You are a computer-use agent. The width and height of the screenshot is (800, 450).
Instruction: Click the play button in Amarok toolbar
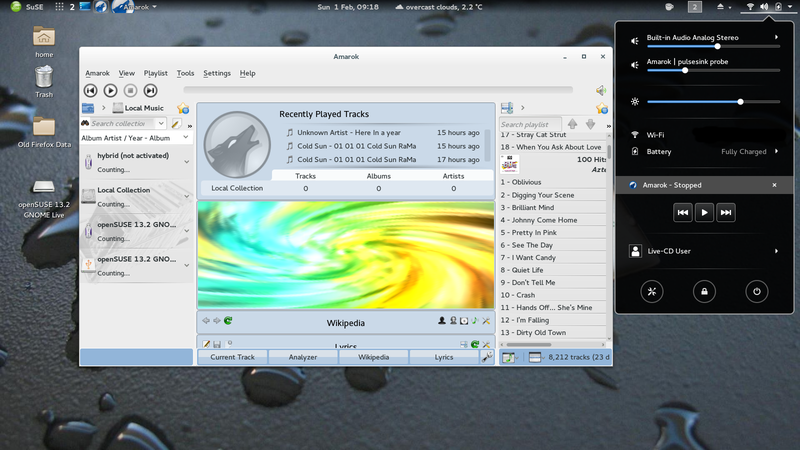110,90
